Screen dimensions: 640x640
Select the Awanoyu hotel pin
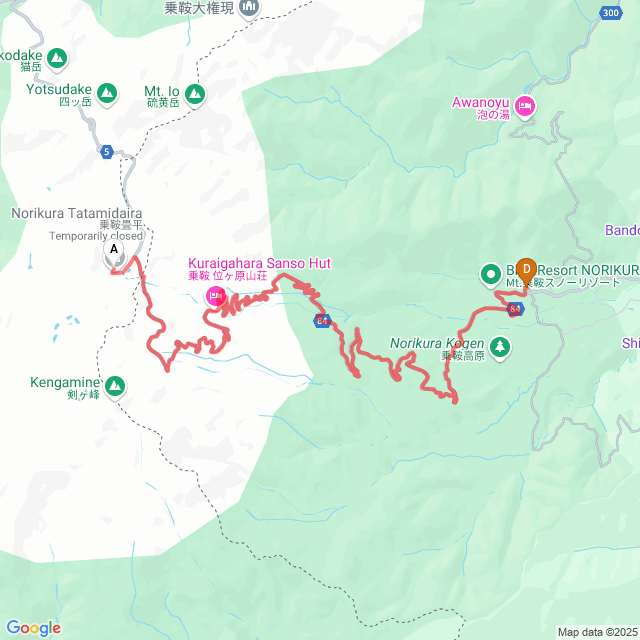pos(525,107)
